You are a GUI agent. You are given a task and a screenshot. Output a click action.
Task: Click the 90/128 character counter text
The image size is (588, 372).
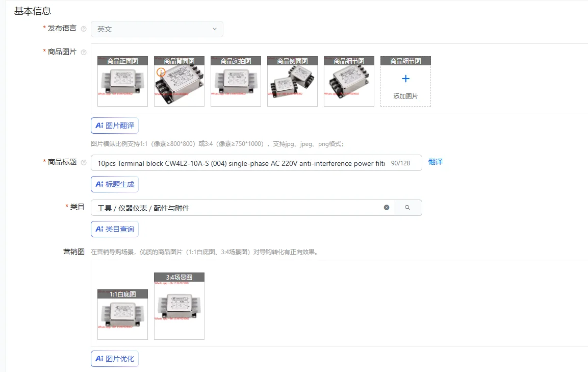pos(400,163)
